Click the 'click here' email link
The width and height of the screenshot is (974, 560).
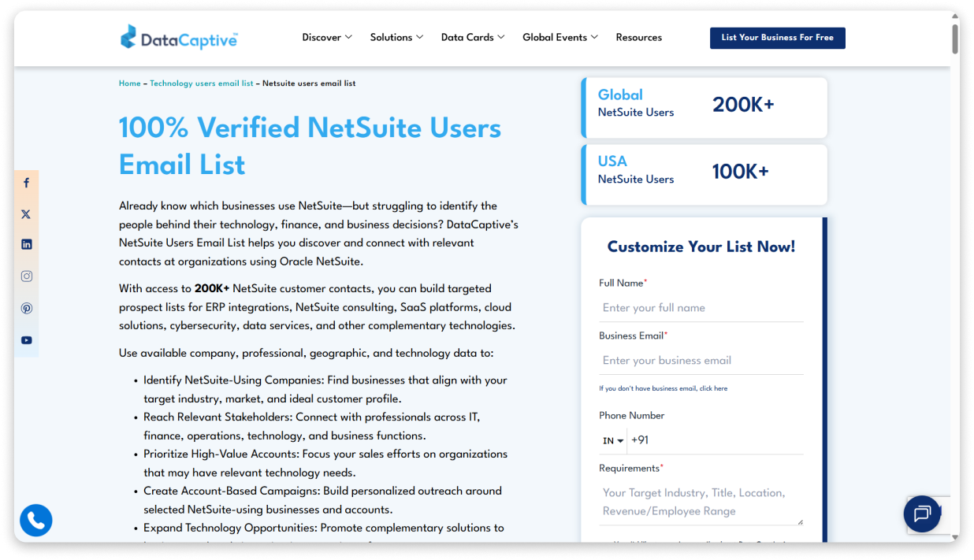tap(713, 388)
